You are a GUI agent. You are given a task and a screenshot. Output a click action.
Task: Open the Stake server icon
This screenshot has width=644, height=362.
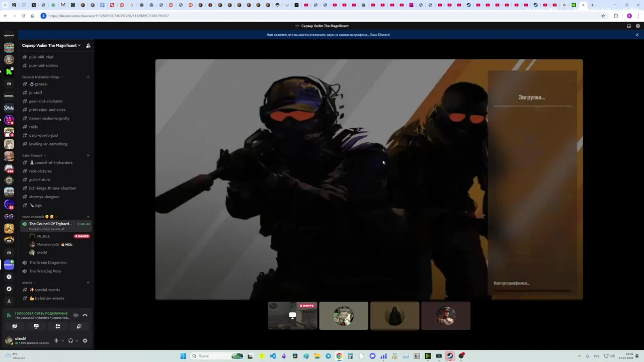coord(9,108)
